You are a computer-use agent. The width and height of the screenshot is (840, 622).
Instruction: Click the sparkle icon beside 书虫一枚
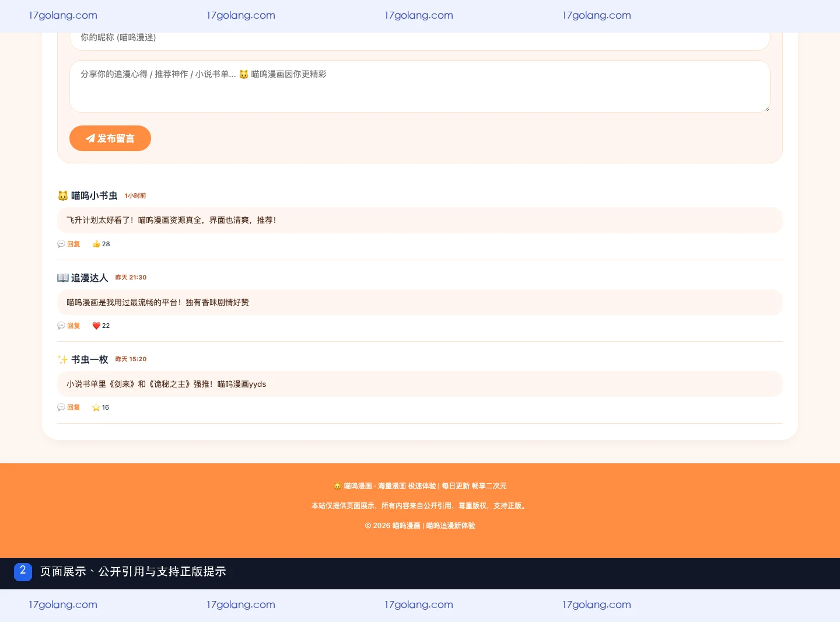(63, 359)
